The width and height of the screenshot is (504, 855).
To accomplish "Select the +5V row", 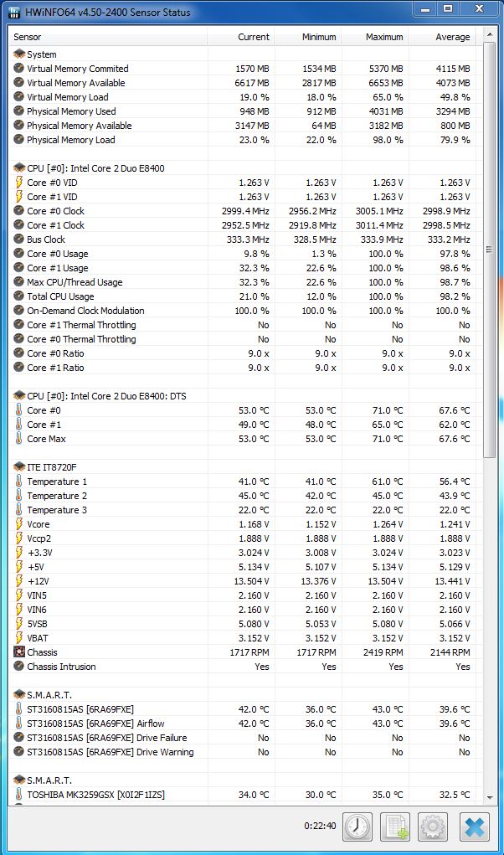I will pos(243,567).
